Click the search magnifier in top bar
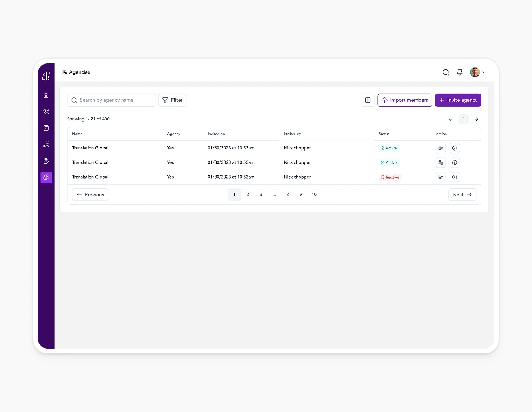Viewport: 532px width, 412px height. click(x=446, y=72)
